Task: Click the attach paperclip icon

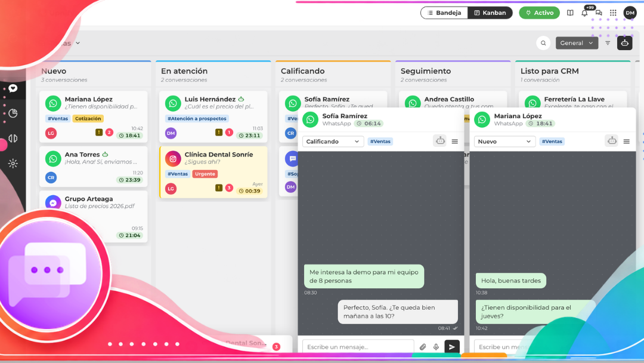Action: [x=423, y=347]
